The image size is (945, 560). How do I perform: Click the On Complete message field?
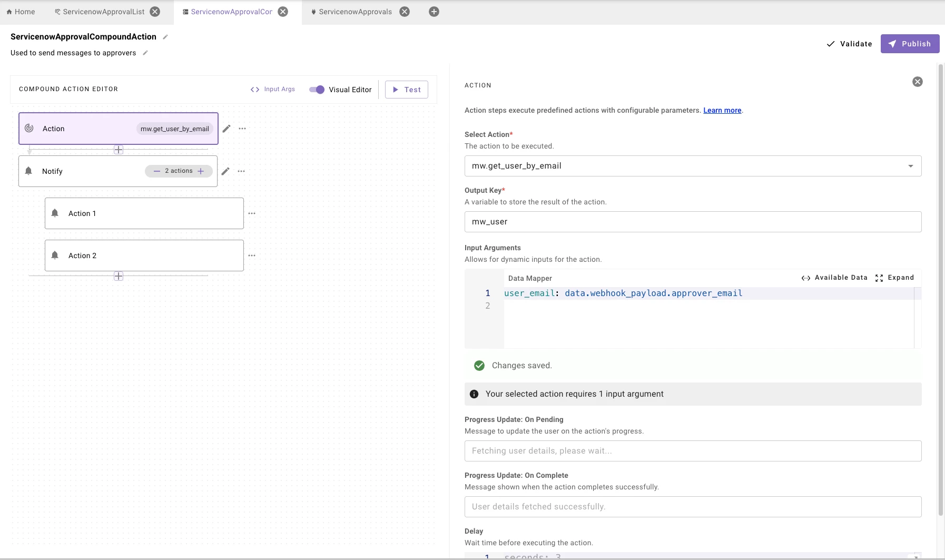tap(693, 507)
